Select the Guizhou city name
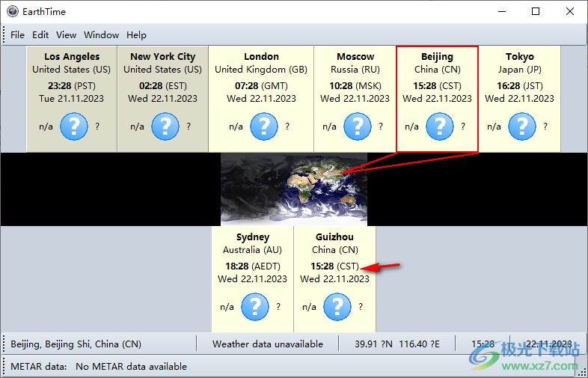 334,237
